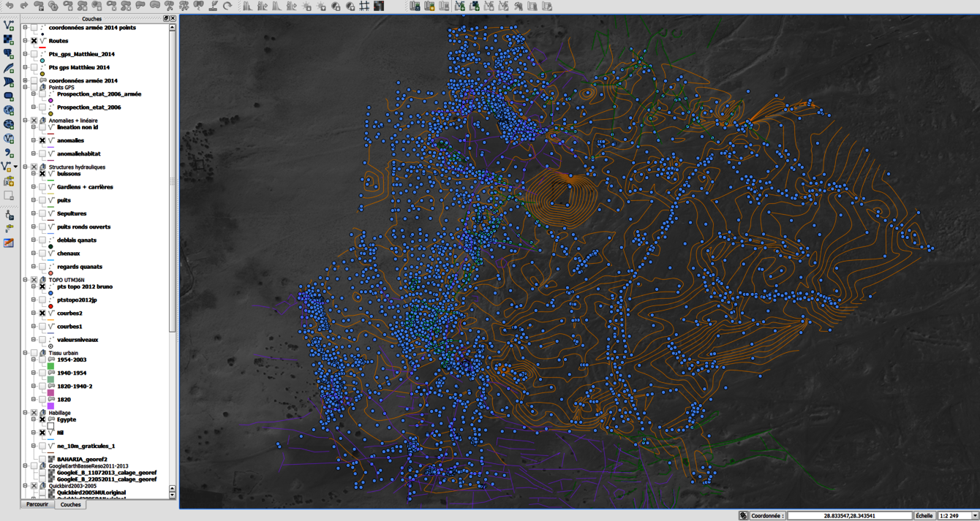Open the Échelle scale dropdown arrow
980x521 pixels.
pyautogui.click(x=974, y=516)
